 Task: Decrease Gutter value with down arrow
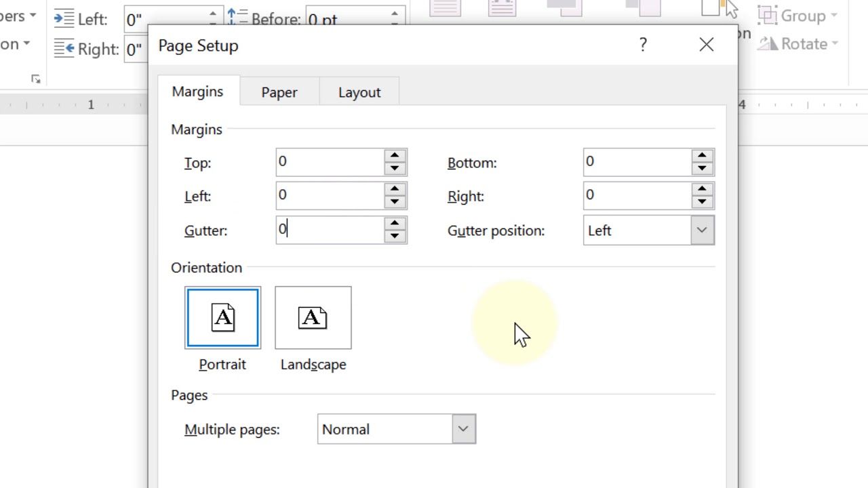pos(395,236)
